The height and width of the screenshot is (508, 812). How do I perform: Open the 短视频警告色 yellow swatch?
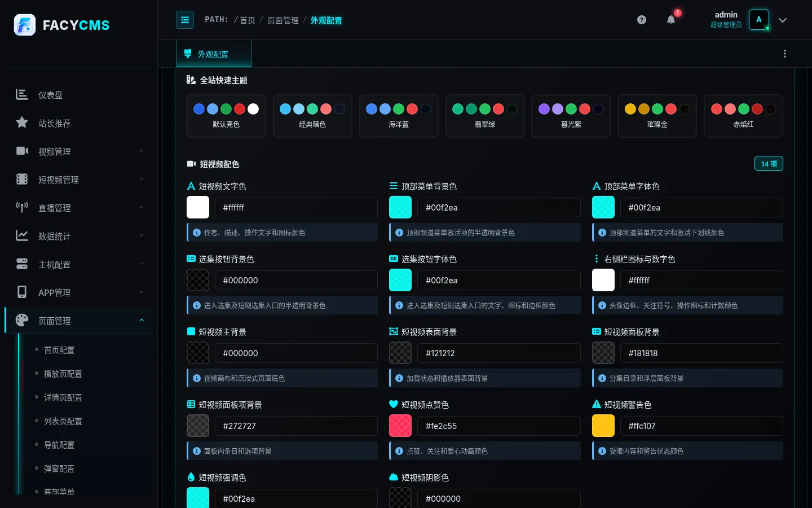[x=603, y=426]
